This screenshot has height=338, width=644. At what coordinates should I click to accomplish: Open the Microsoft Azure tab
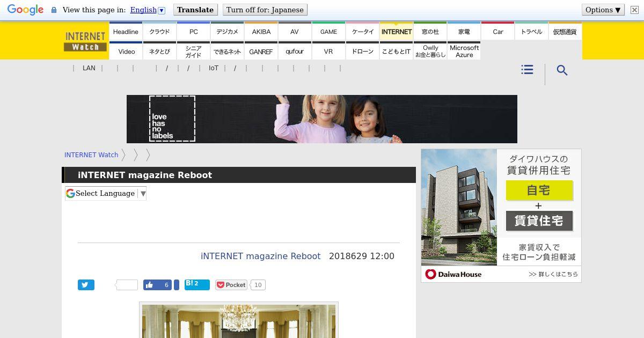(464, 51)
